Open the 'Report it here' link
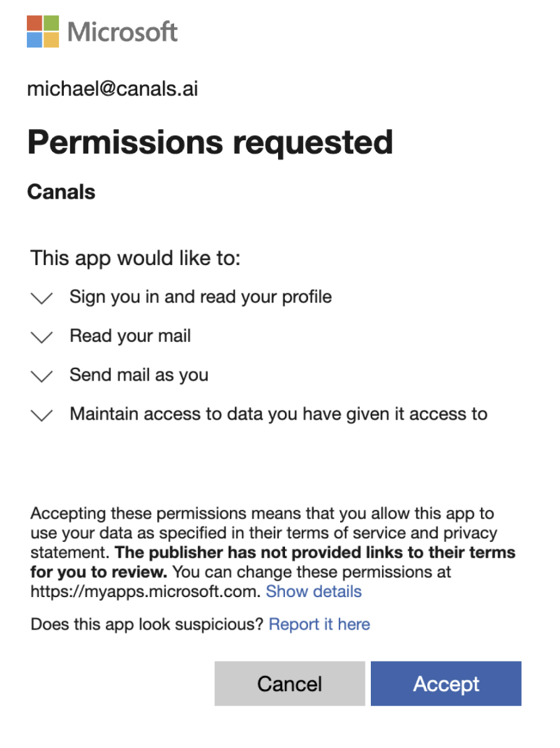The width and height of the screenshot is (560, 748). 319,625
